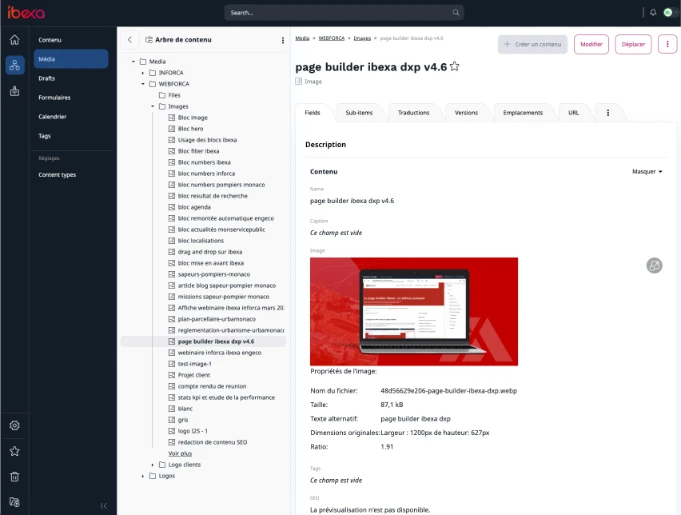Expand the Logo clients folder node

point(152,465)
